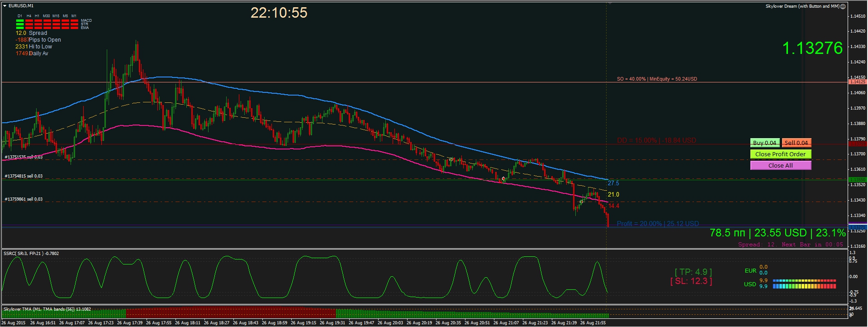Click the 78.5 пп profit summary text
Screen dimensions: 868x327
click(x=778, y=233)
